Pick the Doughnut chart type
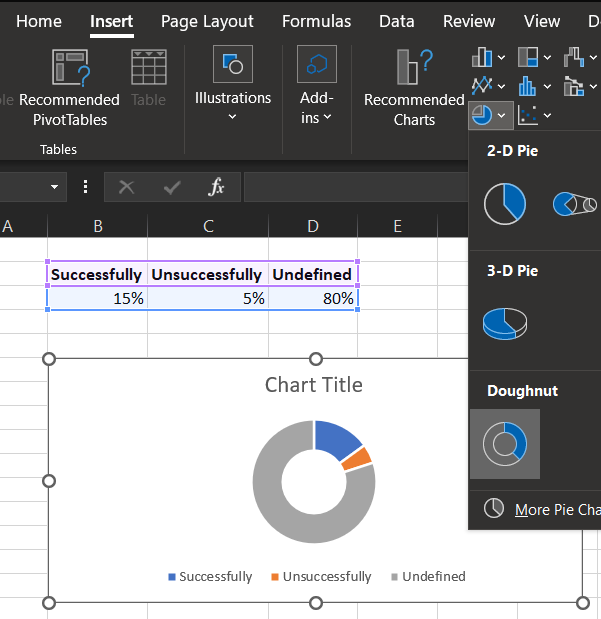 [505, 443]
